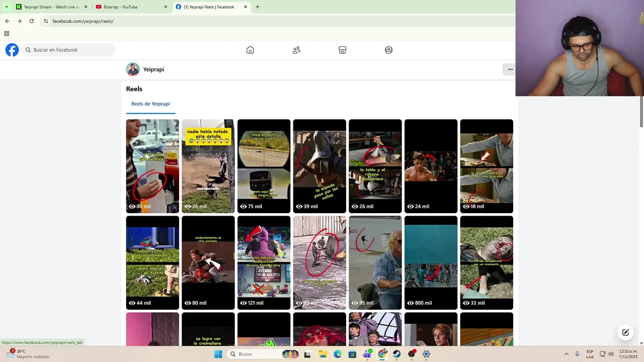Click the compose new message icon

pos(625,332)
